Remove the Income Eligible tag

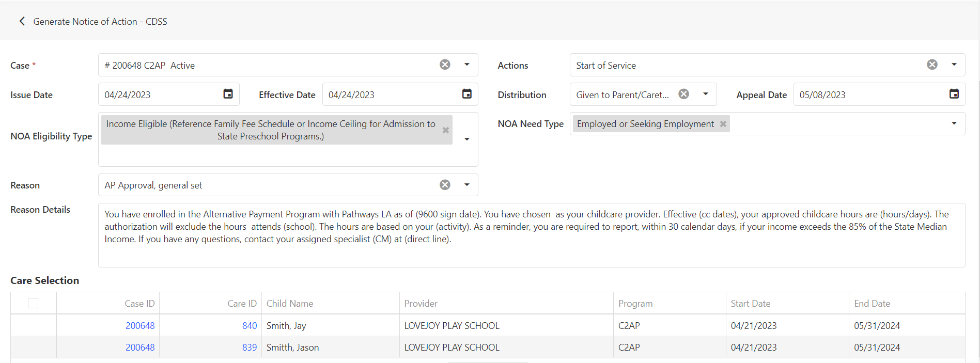445,130
